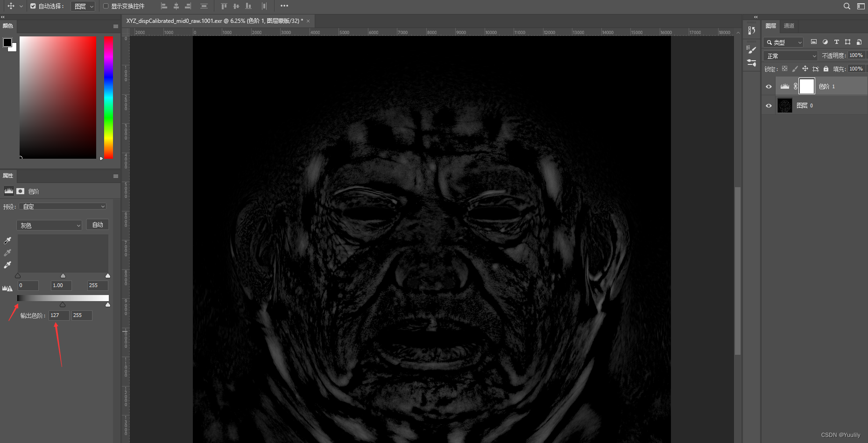
Task: Click the distribute vertically icon
Action: [x=204, y=6]
